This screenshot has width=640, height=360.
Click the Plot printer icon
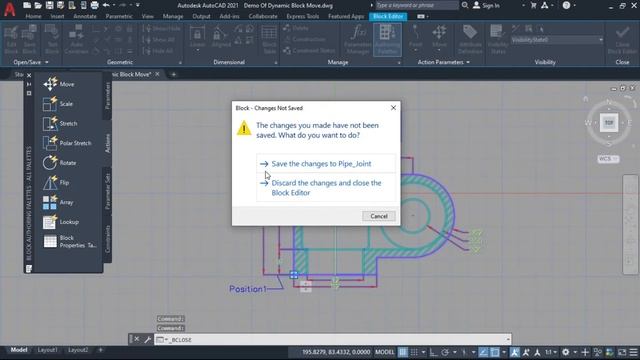94,5
